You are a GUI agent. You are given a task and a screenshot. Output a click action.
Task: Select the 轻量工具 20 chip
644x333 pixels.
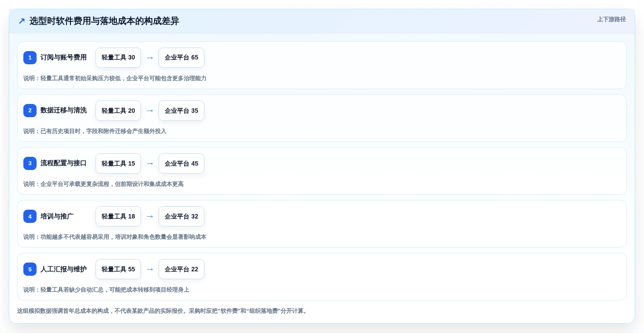tap(118, 111)
